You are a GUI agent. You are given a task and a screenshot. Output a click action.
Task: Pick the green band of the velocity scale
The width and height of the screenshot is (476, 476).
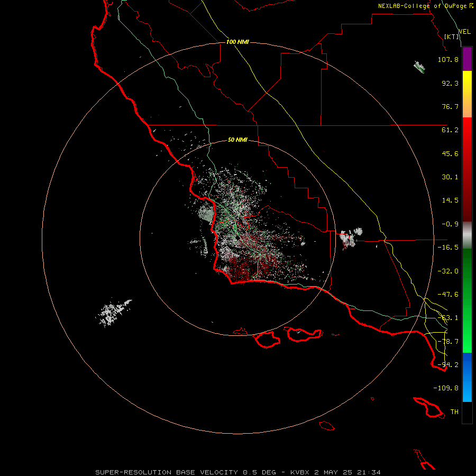tap(467, 300)
